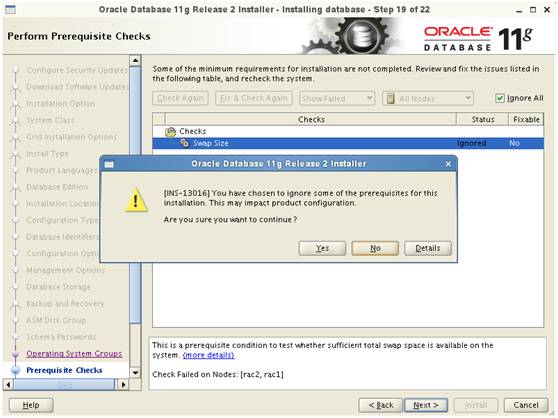Image resolution: width=558 pixels, height=418 pixels.
Task: Go to previous step with Back
Action: [380, 405]
